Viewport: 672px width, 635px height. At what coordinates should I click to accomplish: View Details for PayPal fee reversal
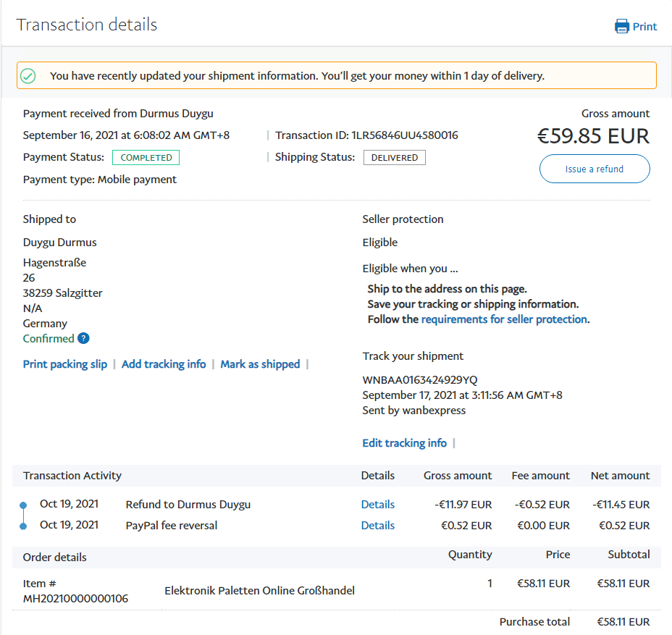(378, 526)
